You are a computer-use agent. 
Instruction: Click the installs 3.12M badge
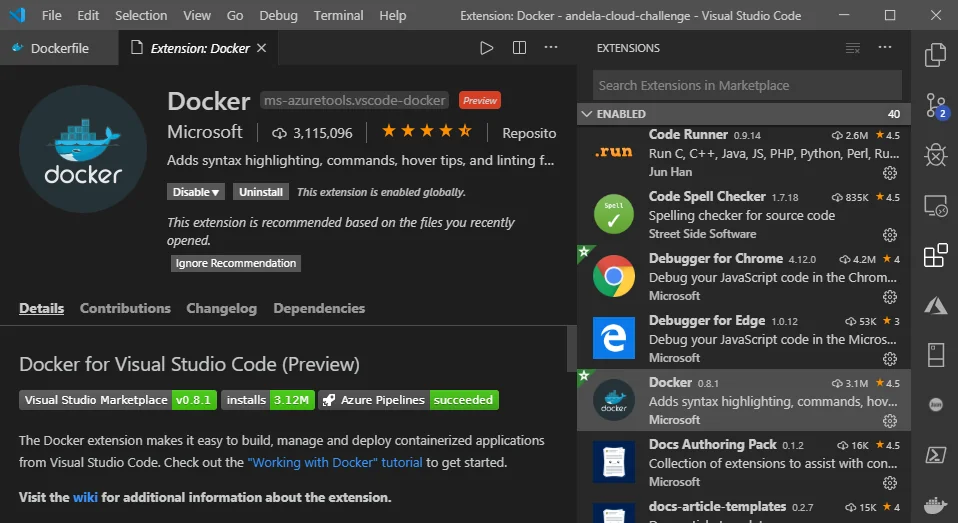coord(268,400)
